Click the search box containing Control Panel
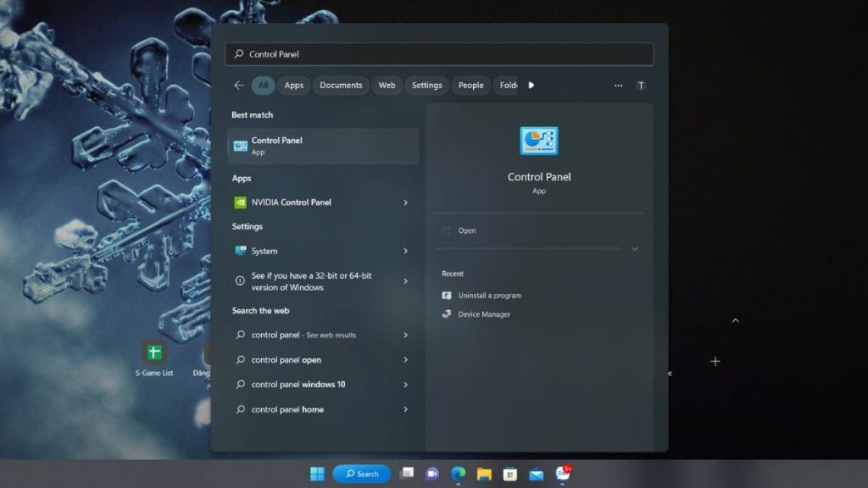Screen dimensions: 868x488 coord(439,54)
